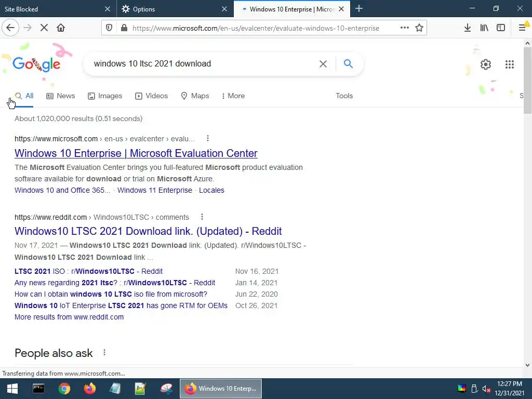The width and height of the screenshot is (532, 399).
Task: Open the Locales sitelink
Action: (x=212, y=190)
